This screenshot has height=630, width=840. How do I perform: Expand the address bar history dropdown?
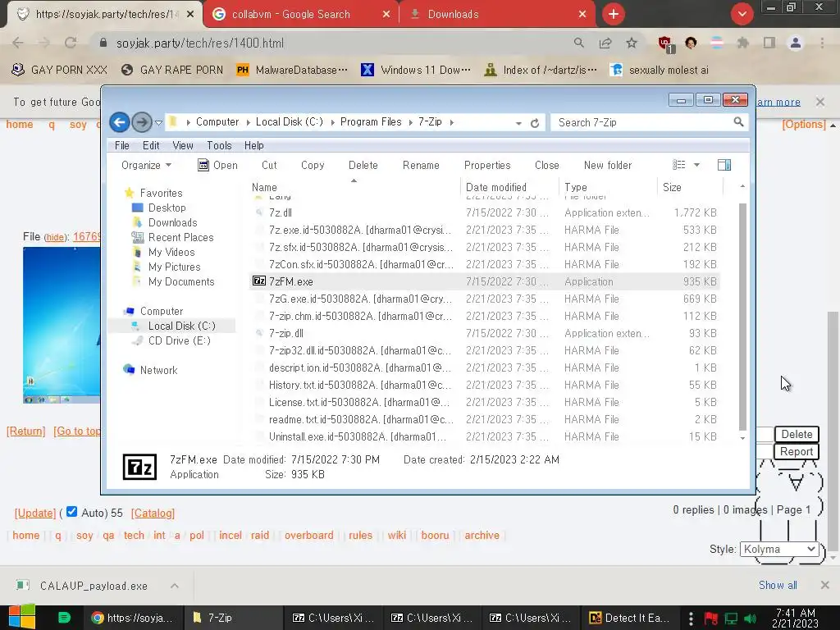coord(518,123)
